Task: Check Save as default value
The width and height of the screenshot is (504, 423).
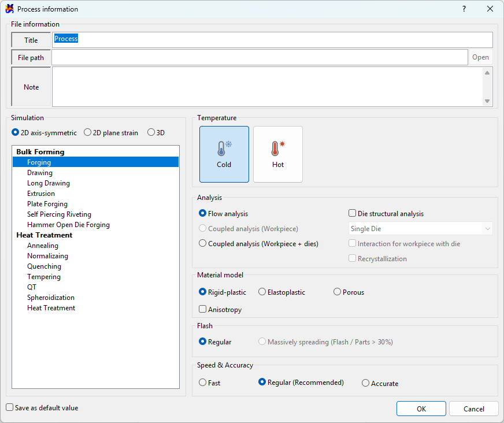Action: click(x=42, y=407)
